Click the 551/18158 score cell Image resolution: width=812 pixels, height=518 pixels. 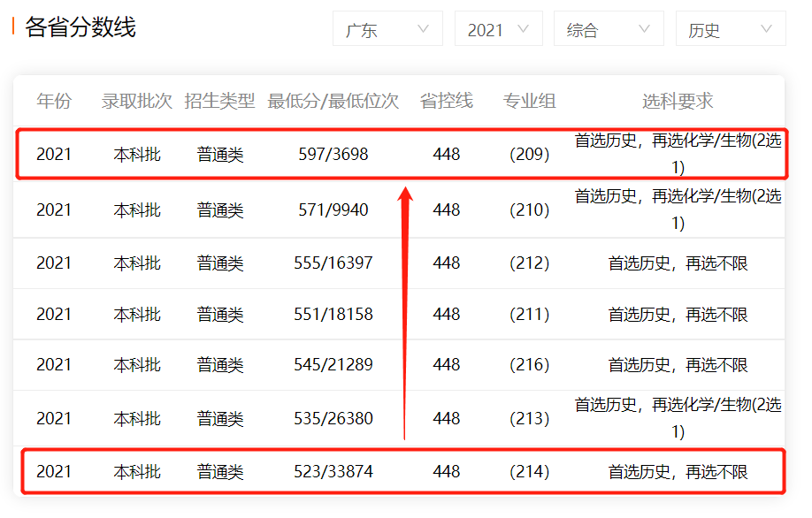click(333, 314)
